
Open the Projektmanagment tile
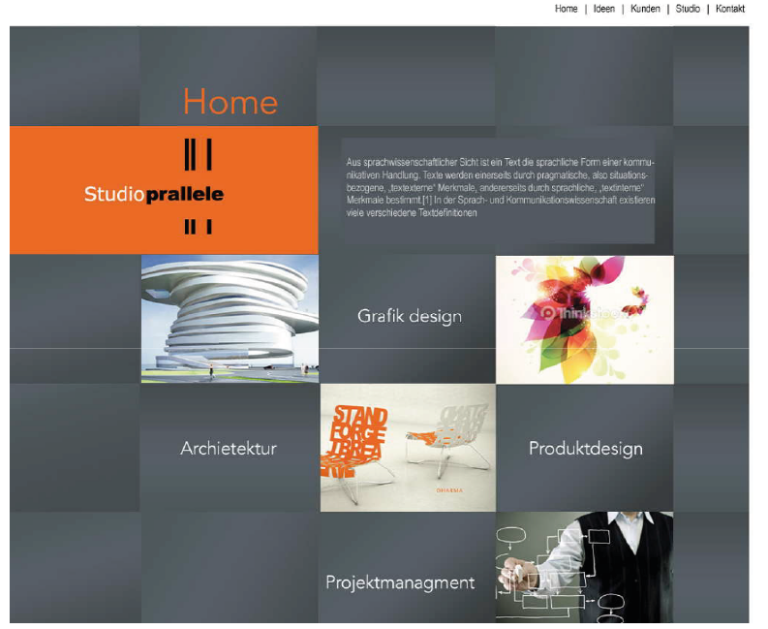coord(400,582)
